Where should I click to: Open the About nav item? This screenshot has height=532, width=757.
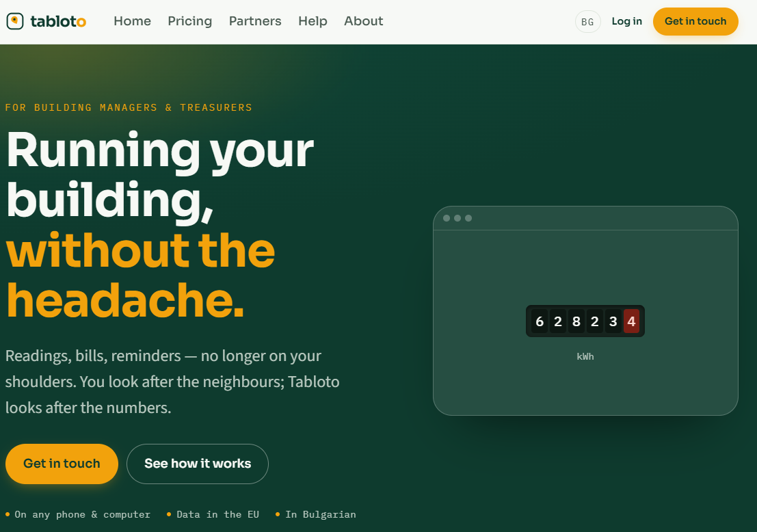[x=364, y=21]
